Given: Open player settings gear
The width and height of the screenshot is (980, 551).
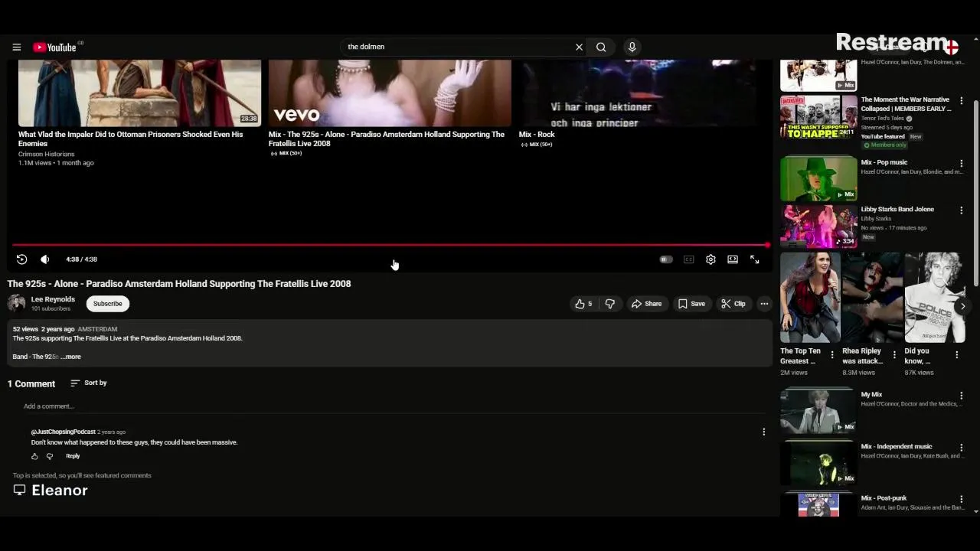Looking at the screenshot, I should [x=710, y=259].
